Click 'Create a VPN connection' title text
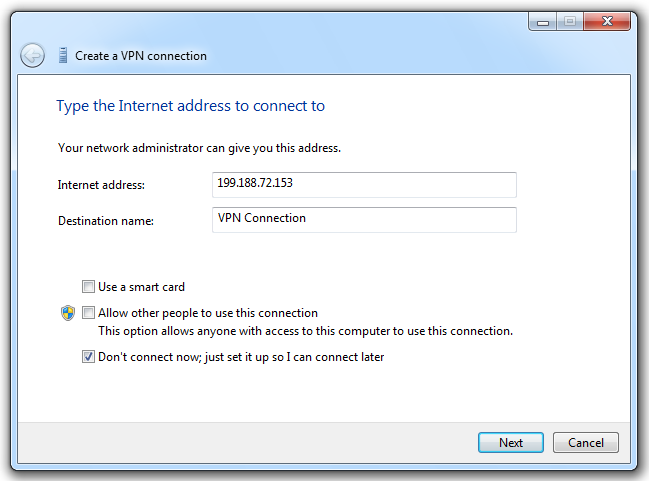 tap(141, 56)
